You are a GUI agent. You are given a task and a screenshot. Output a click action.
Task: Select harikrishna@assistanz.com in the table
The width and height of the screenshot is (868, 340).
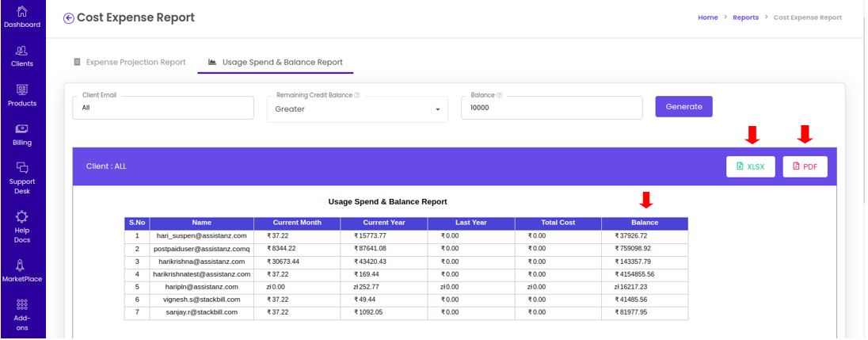click(x=201, y=262)
